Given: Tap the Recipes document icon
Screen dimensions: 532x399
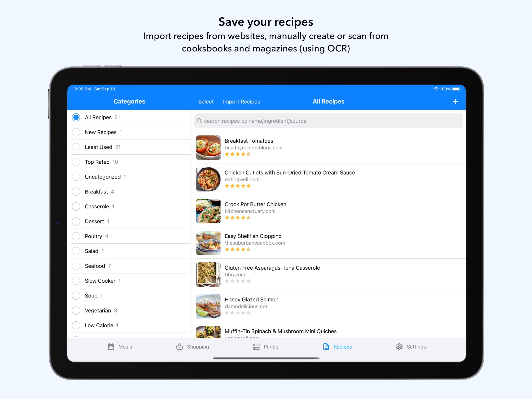Looking at the screenshot, I should (324, 347).
